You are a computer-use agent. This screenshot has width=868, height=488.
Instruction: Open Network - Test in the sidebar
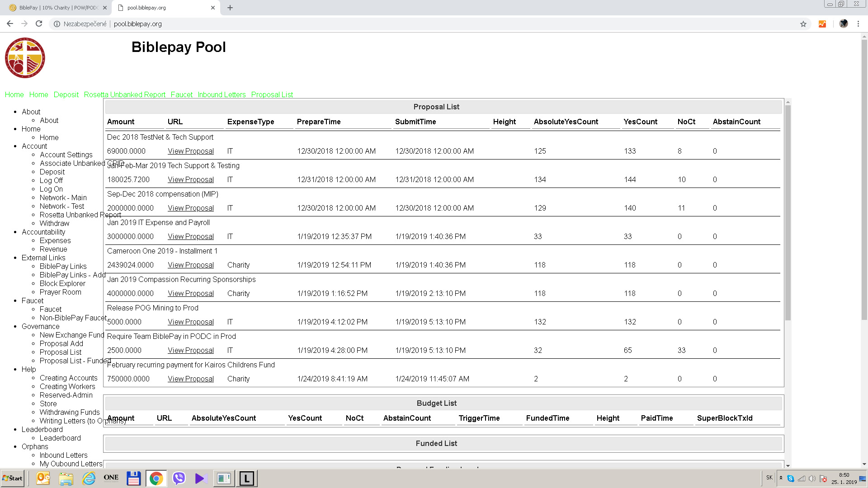coord(62,206)
